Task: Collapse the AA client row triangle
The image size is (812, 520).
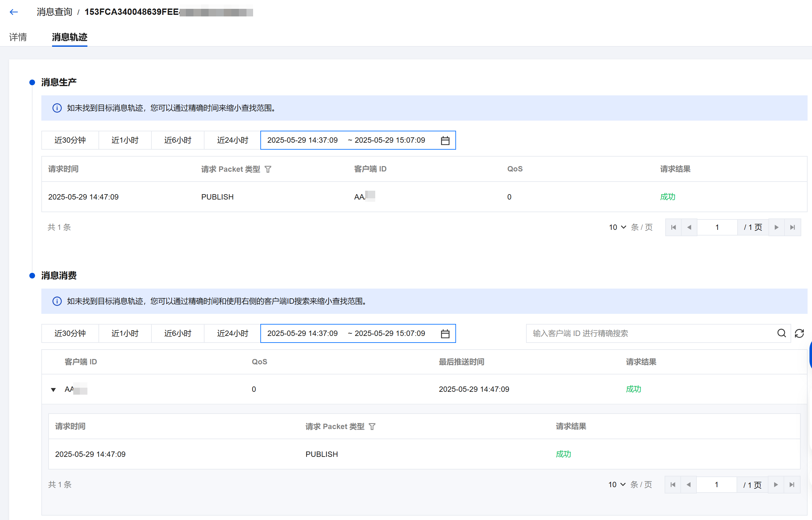Action: click(x=53, y=390)
